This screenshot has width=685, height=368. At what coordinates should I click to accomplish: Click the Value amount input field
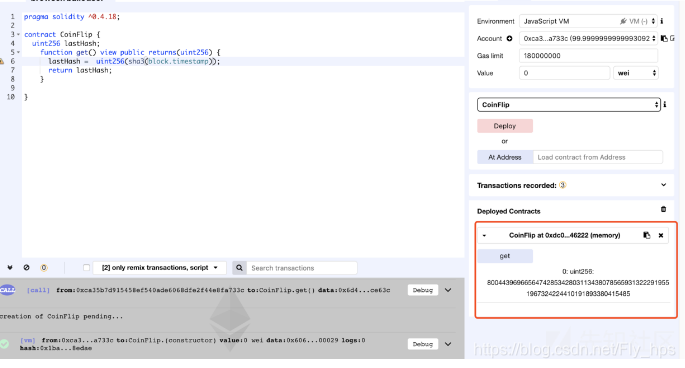tap(564, 73)
